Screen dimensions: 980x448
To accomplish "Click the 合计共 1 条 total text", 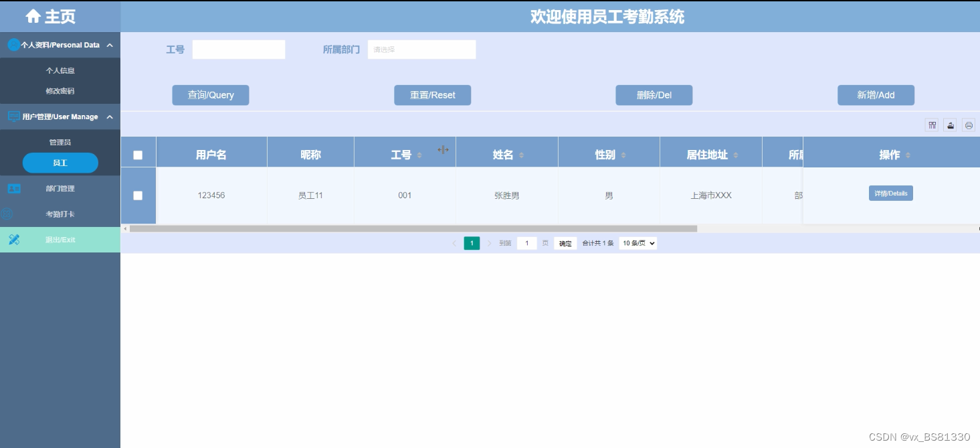I will click(x=598, y=243).
